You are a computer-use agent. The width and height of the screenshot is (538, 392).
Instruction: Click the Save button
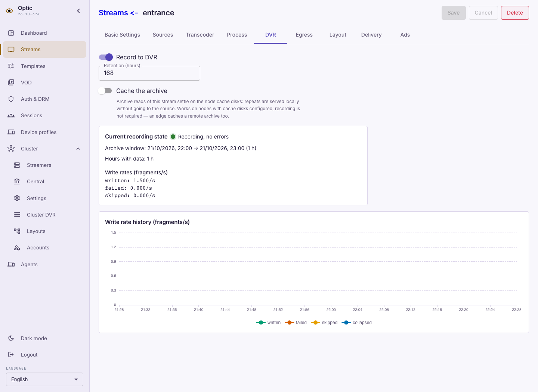click(454, 13)
